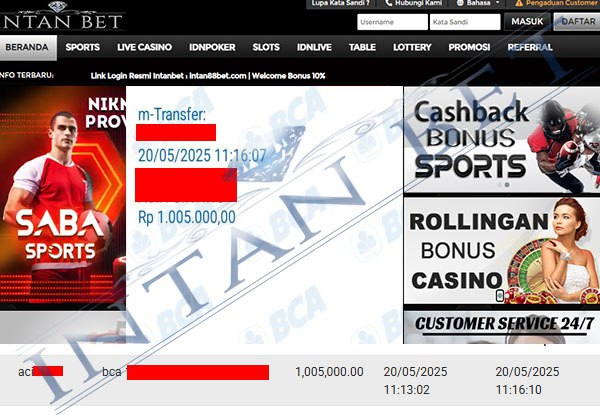Click the DAFTAR register button
Screen dimensions: 600x415
pyautogui.click(x=577, y=21)
